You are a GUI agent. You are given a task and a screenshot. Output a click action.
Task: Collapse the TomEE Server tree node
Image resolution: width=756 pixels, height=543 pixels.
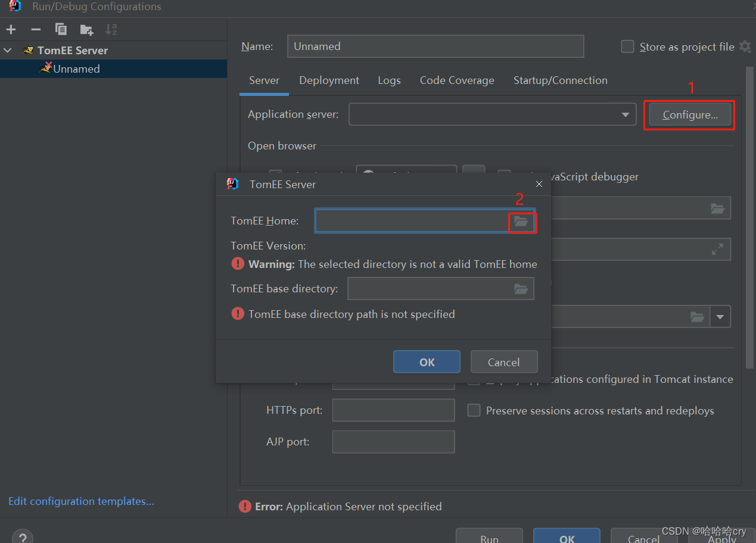tap(8, 51)
